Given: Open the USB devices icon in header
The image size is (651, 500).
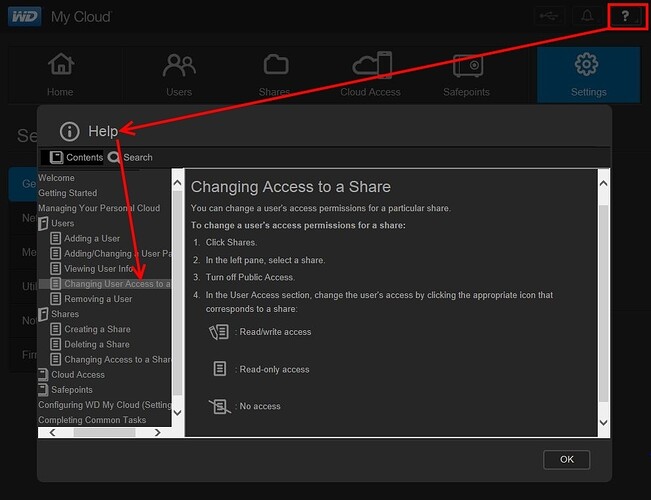Looking at the screenshot, I should tap(549, 17).
